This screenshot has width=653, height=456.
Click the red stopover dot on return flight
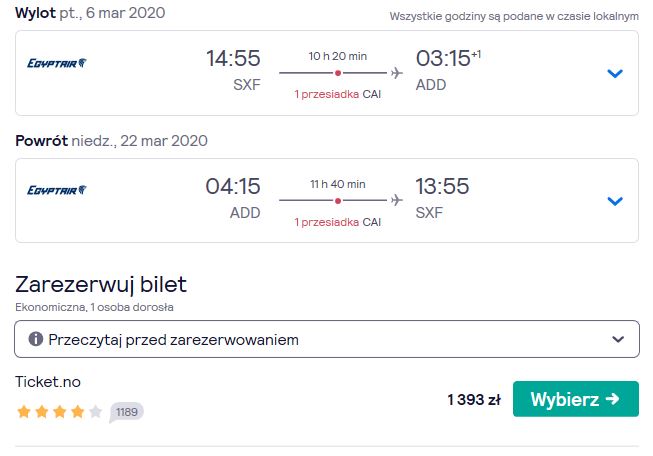pyautogui.click(x=338, y=201)
